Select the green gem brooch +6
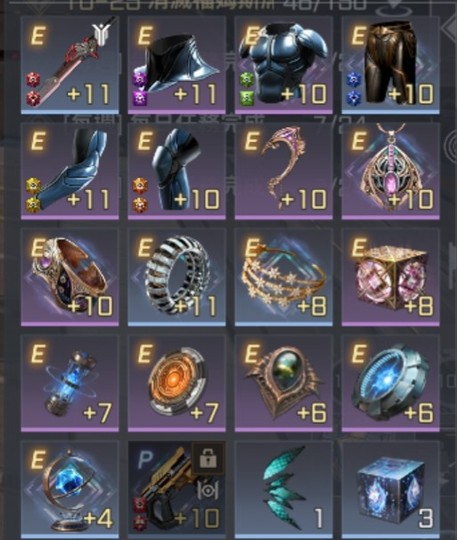 coord(284,383)
